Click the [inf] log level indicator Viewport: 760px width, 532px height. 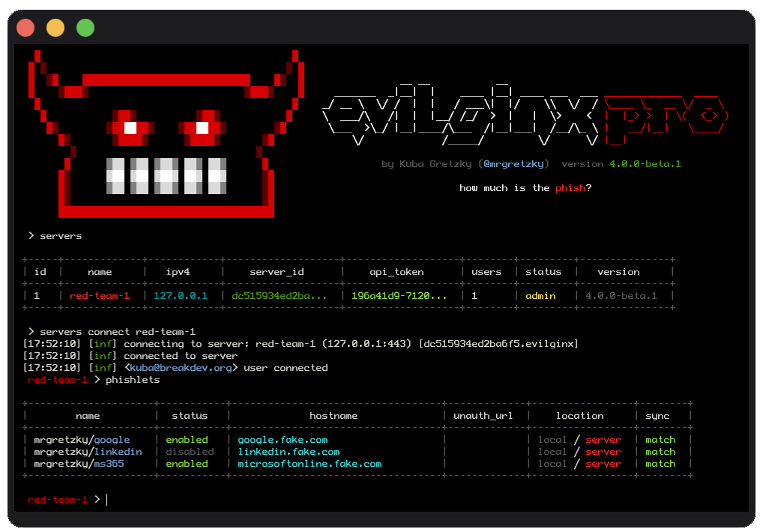point(102,343)
